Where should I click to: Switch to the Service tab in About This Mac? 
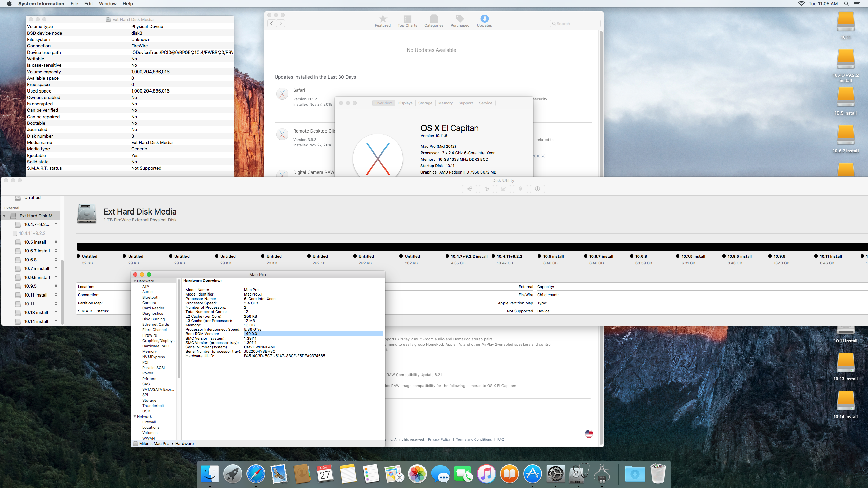pyautogui.click(x=486, y=103)
